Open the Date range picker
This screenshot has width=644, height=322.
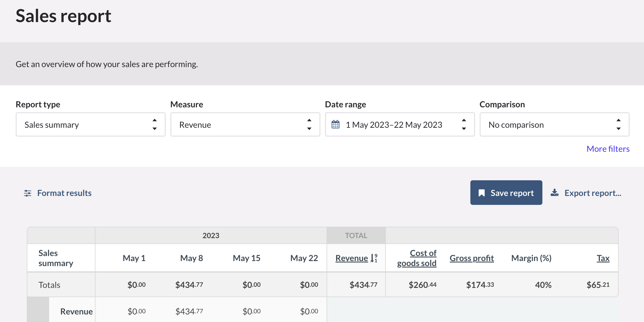[x=399, y=125]
